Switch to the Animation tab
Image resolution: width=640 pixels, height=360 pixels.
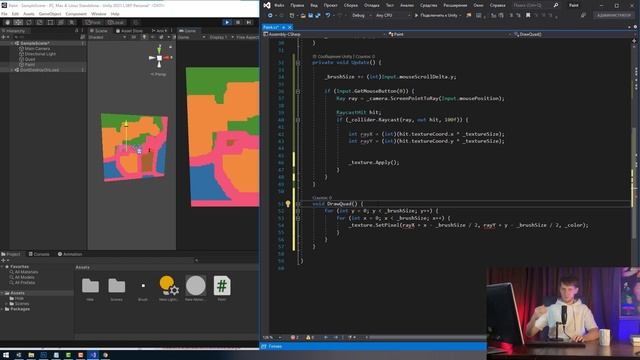point(70,254)
